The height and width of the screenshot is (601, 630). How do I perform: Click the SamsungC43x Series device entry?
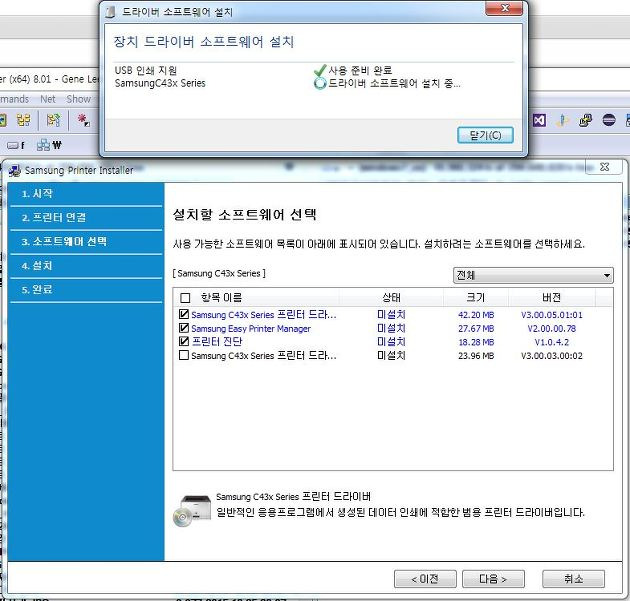[160, 83]
